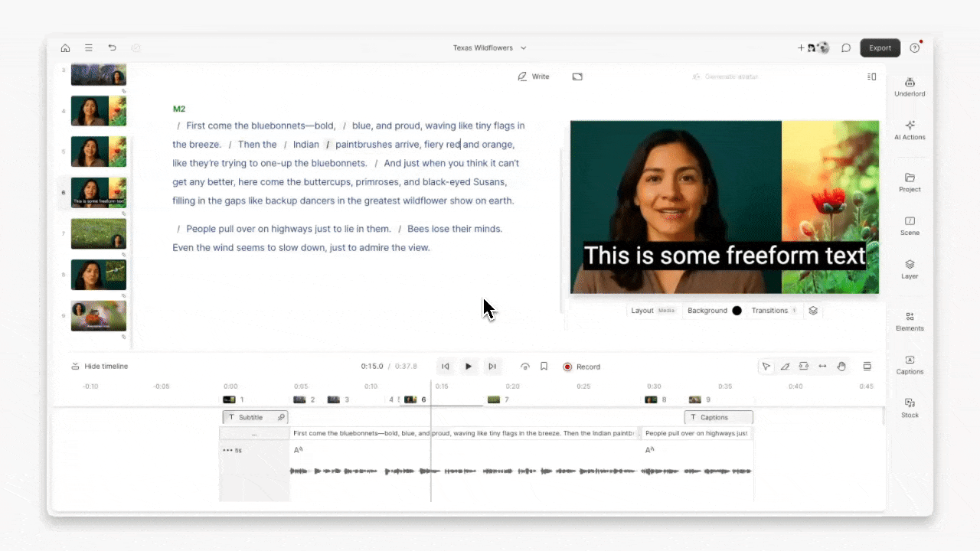Open the Help question mark icon
The width and height of the screenshot is (980, 551).
pos(915,47)
